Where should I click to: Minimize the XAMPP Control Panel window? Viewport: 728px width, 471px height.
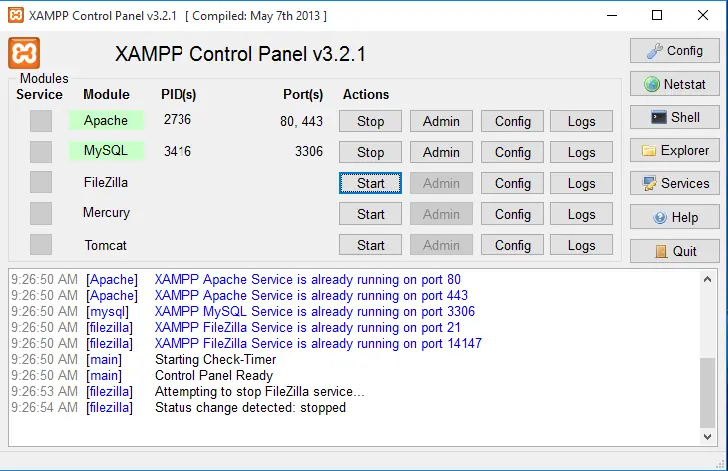(x=612, y=15)
